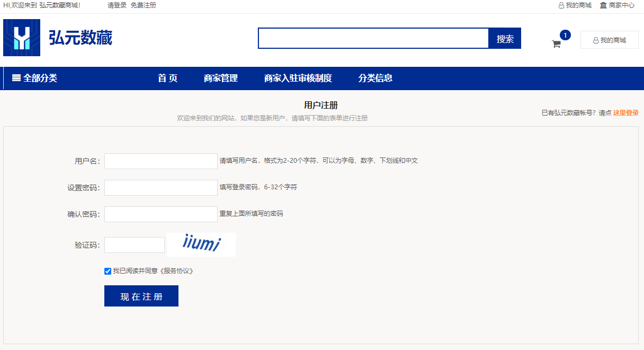Click 我的商城 in the top bar

click(x=575, y=5)
